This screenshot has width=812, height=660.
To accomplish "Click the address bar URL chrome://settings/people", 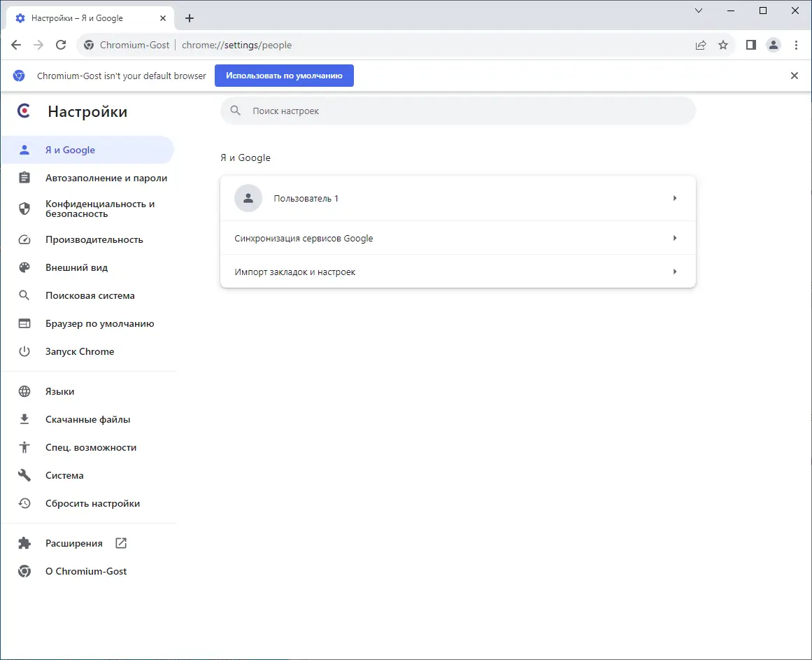I will point(236,45).
